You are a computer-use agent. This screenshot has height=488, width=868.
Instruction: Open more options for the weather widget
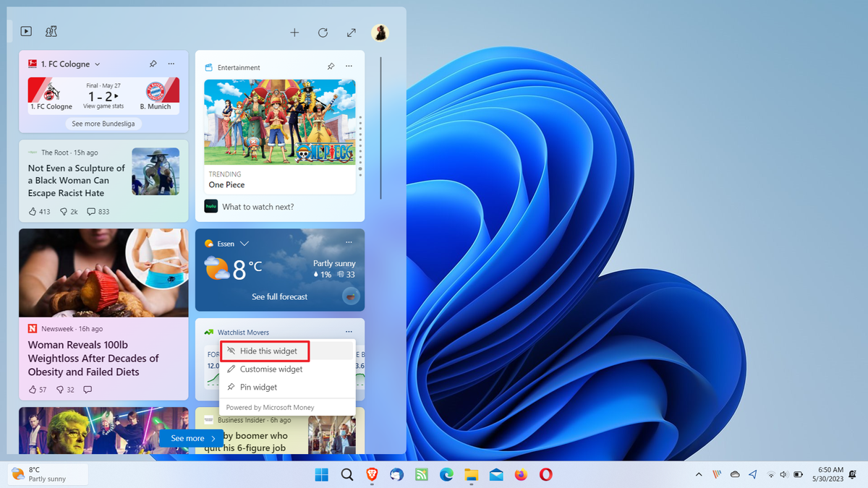[x=348, y=242]
